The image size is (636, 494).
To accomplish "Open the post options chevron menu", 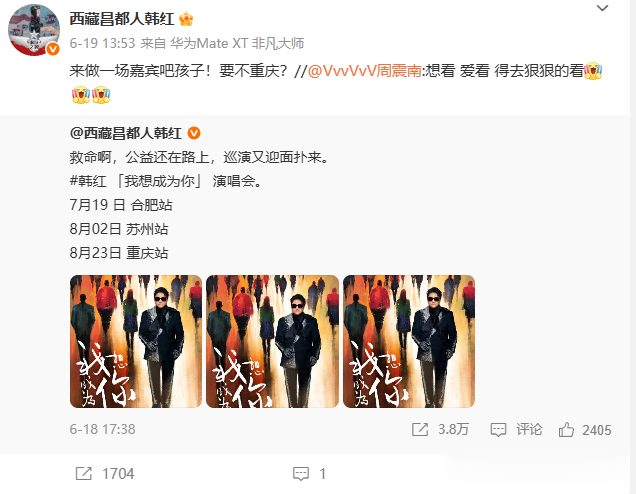I will pyautogui.click(x=602, y=8).
